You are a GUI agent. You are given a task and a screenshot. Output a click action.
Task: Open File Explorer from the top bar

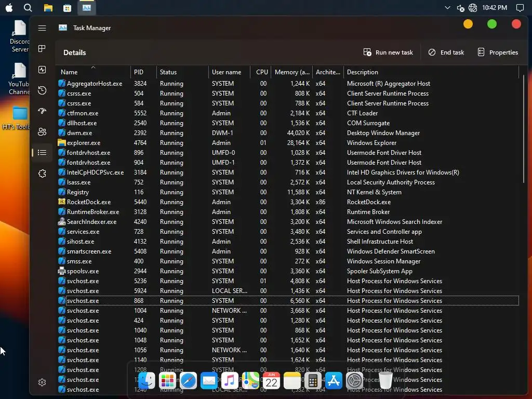tap(48, 7)
